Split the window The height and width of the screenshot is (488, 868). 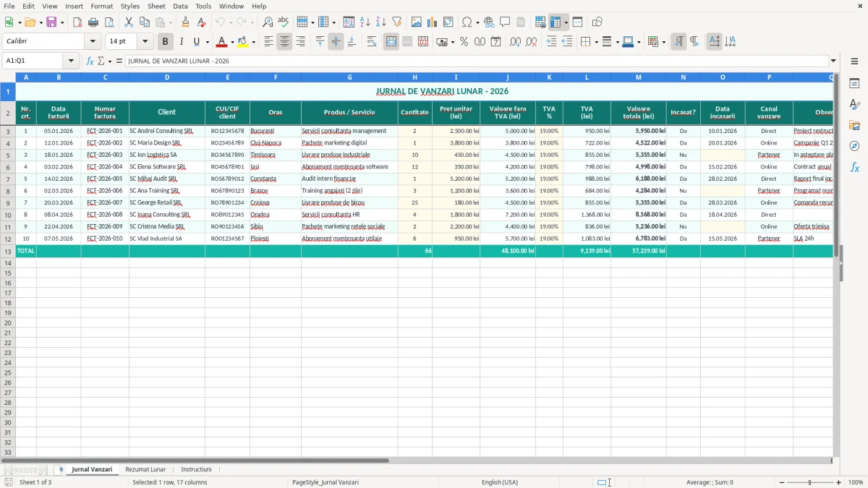click(577, 22)
